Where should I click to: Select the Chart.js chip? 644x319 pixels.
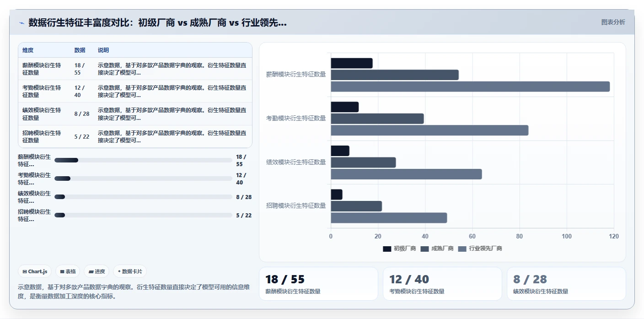35,271
